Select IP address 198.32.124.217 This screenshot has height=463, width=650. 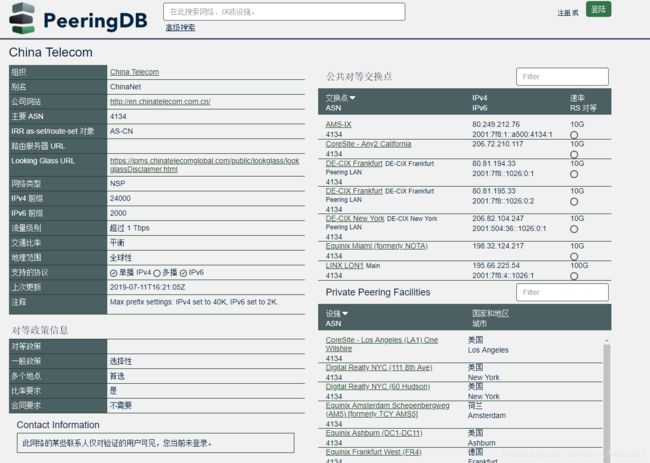tap(498, 246)
